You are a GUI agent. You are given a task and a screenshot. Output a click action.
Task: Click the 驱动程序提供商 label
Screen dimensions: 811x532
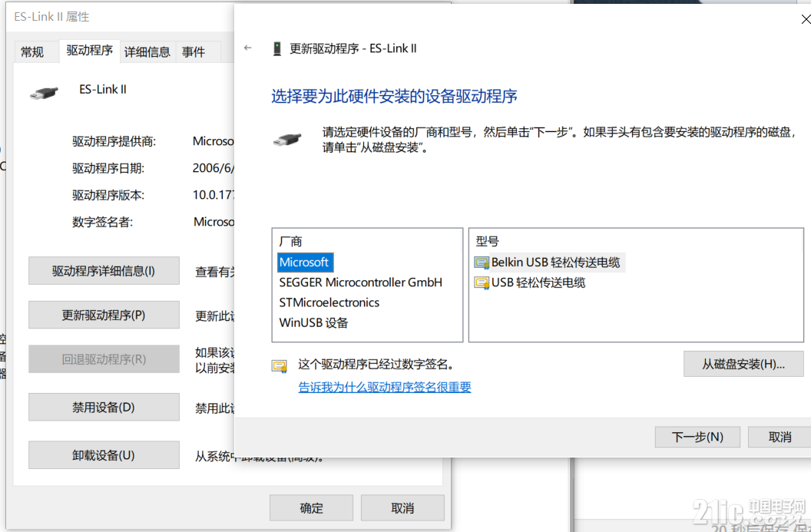pos(114,142)
